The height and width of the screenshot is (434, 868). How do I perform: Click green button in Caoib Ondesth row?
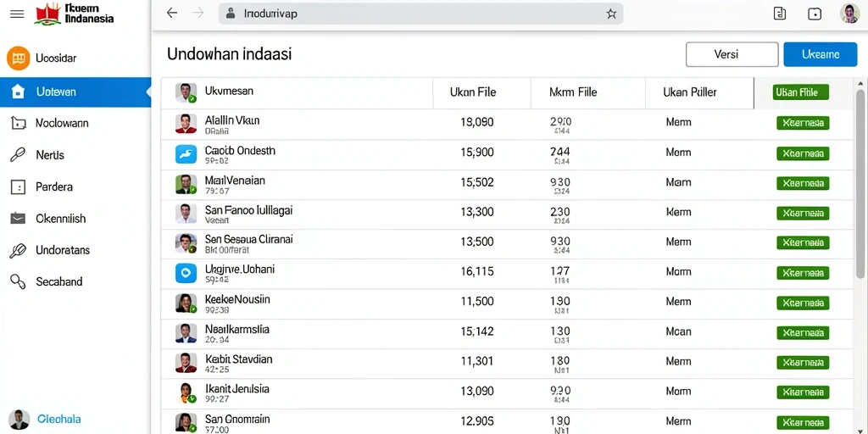pyautogui.click(x=803, y=153)
